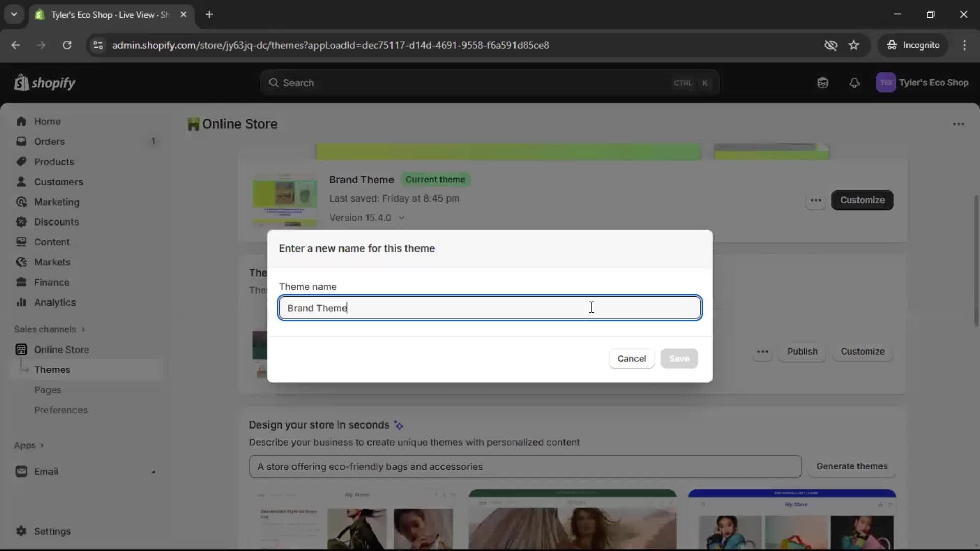Save the new theme name
This screenshot has width=980, height=551.
coord(679,358)
